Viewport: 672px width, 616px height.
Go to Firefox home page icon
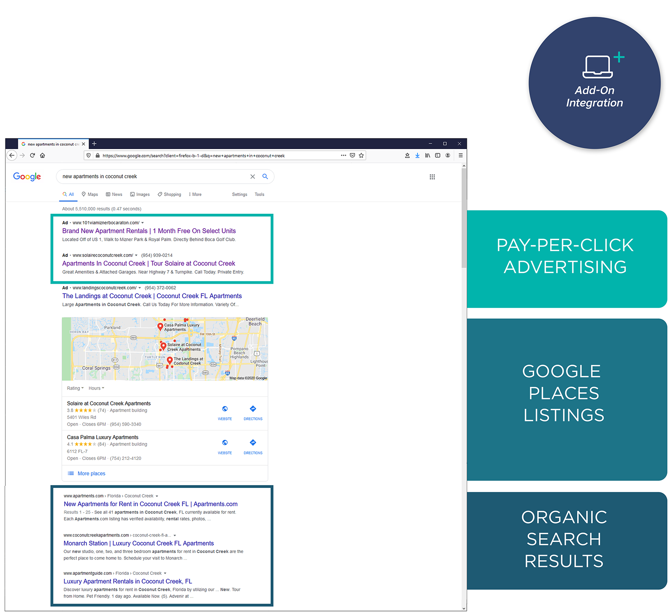pos(42,155)
